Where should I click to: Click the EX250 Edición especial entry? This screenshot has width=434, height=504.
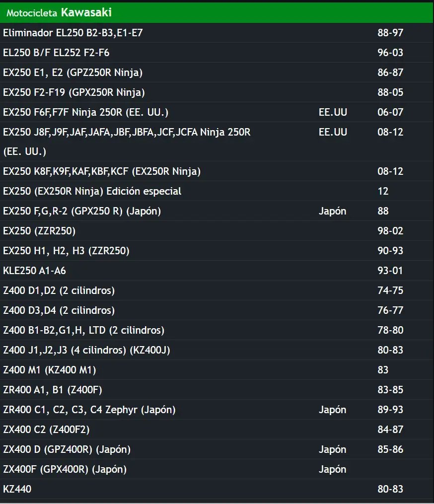pos(217,191)
